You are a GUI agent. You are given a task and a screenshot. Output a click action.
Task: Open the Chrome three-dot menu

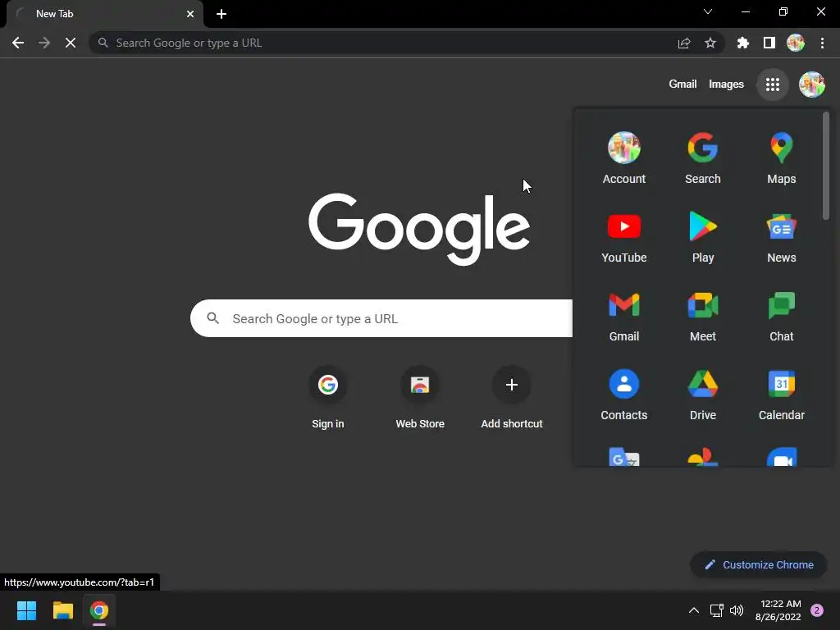pos(822,43)
